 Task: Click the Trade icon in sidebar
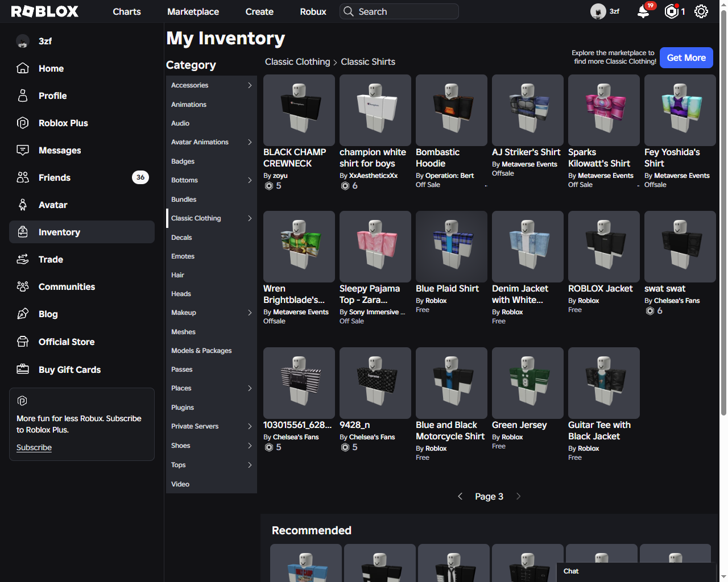coord(23,259)
